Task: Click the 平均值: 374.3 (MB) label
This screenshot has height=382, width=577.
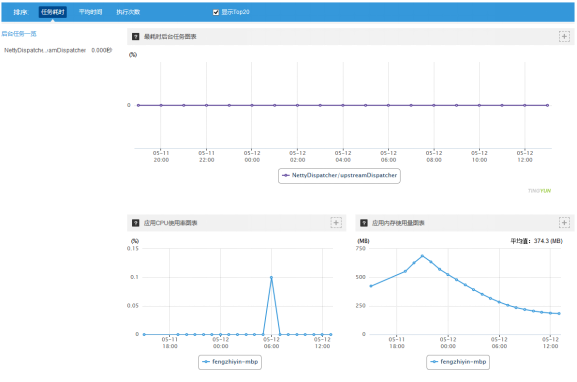Action: 536,241
